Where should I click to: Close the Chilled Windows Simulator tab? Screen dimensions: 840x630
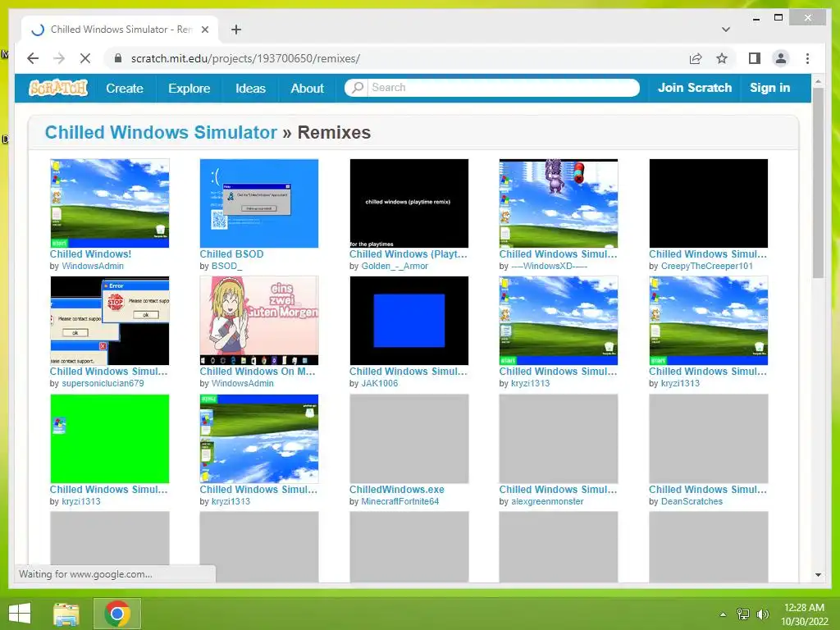click(204, 30)
